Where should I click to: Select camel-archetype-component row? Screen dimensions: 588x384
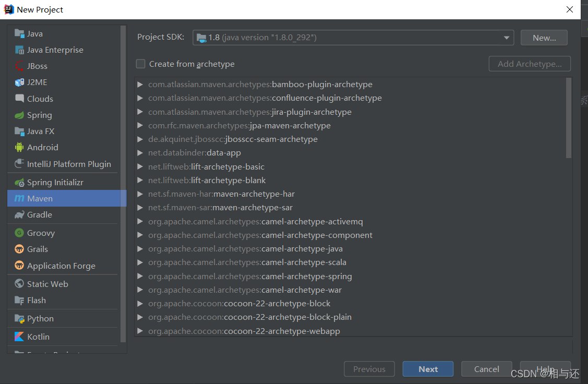(351, 235)
